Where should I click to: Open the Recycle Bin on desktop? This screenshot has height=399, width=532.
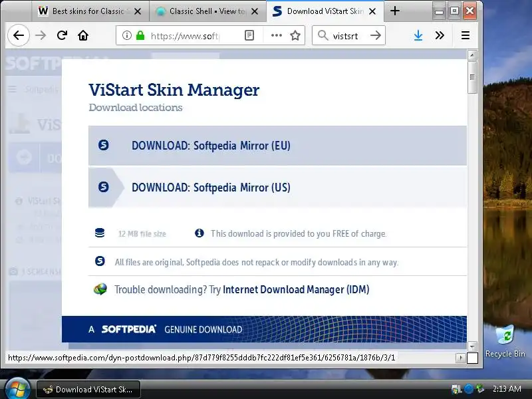click(x=505, y=340)
